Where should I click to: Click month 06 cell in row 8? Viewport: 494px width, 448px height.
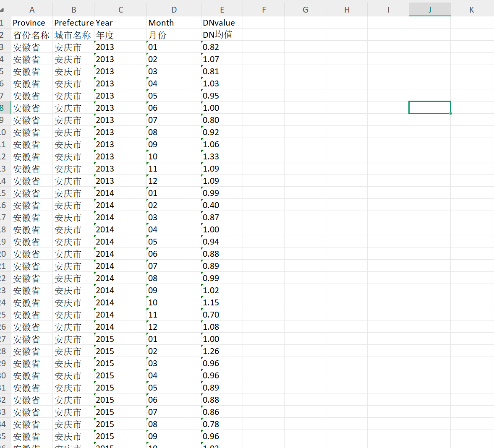click(x=174, y=108)
